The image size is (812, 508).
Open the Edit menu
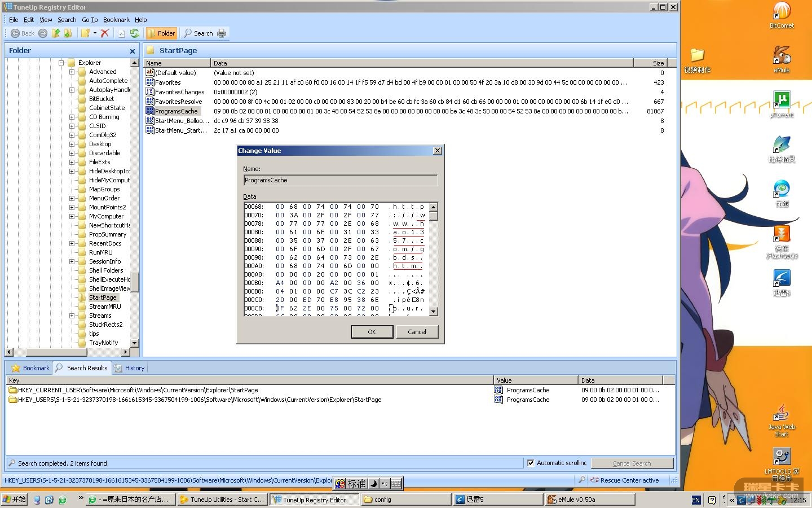pos(29,20)
